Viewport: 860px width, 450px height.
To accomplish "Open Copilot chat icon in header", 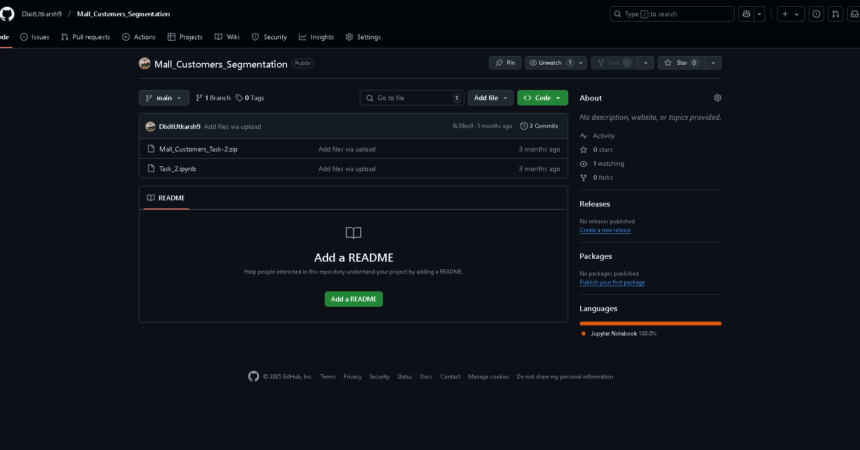I will 746,14.
